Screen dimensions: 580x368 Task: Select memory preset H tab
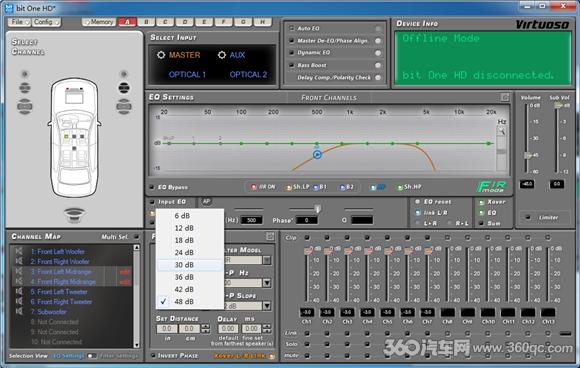263,22
